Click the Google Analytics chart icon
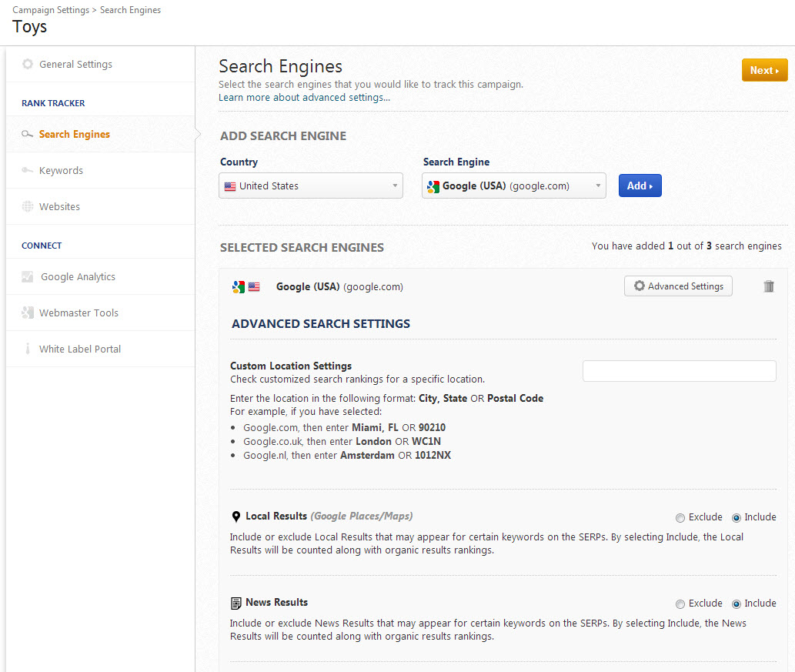795x672 pixels. pos(28,277)
